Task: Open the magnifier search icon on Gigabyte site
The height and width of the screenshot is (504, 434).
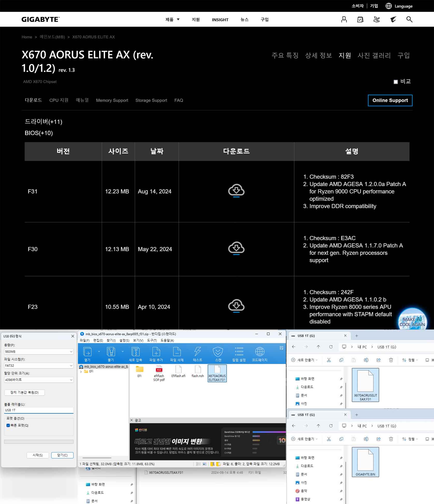Action: coord(409,19)
